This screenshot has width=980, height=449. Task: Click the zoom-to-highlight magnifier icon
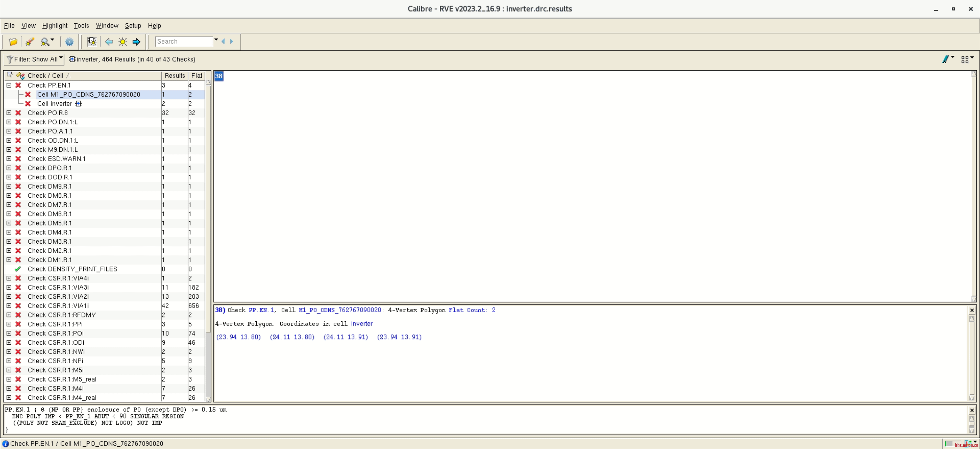pos(45,41)
